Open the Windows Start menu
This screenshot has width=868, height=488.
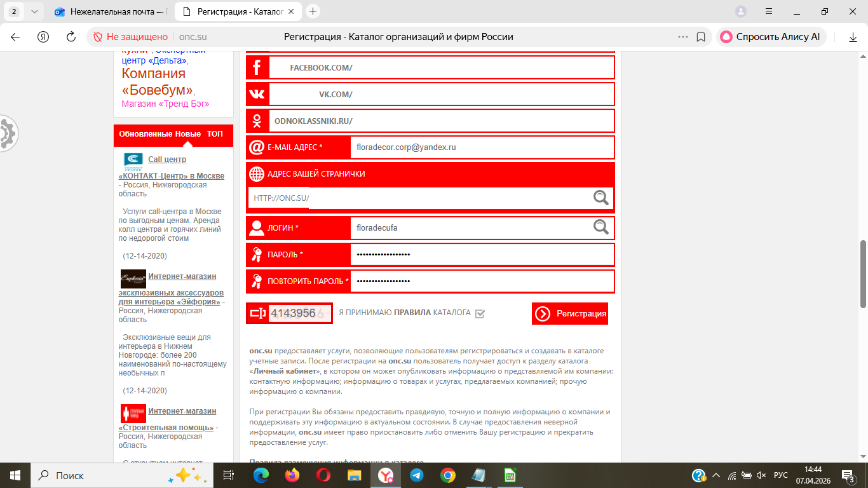[15, 475]
